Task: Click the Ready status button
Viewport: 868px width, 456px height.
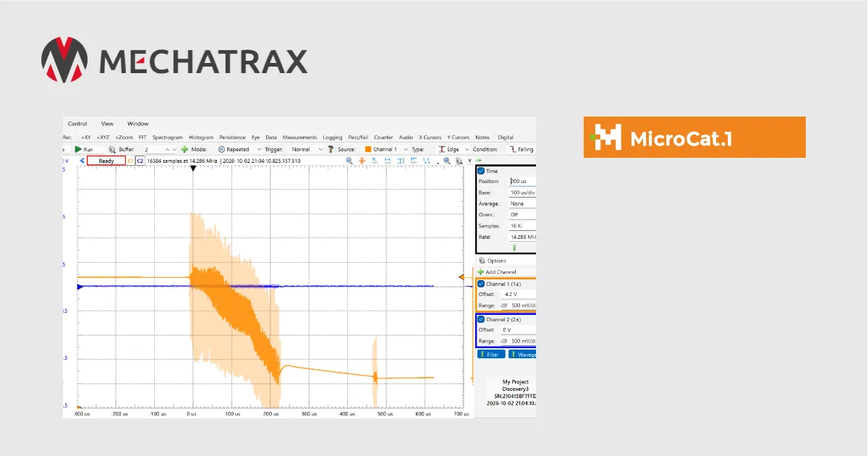Action: coord(106,161)
